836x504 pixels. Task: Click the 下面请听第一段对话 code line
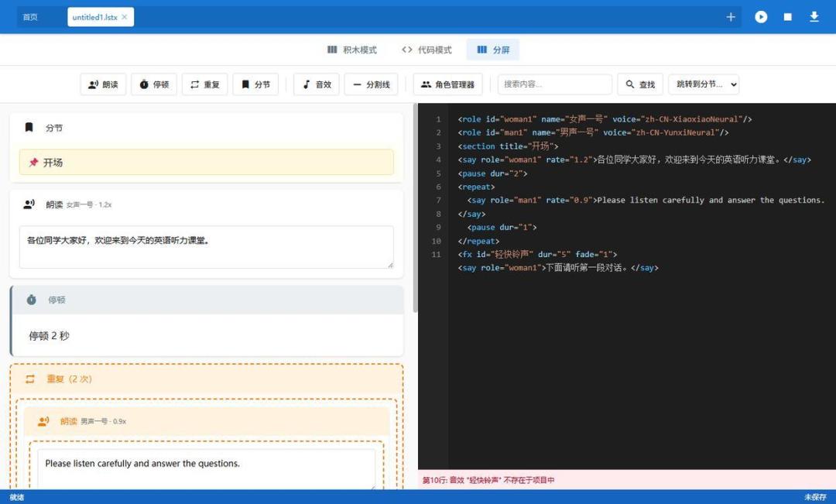pyautogui.click(x=557, y=268)
